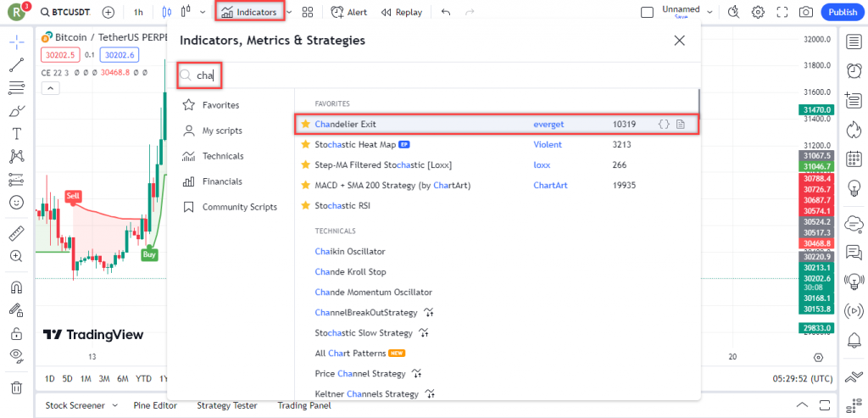Open the Trading Panel tab
The image size is (868, 418).
(x=304, y=405)
